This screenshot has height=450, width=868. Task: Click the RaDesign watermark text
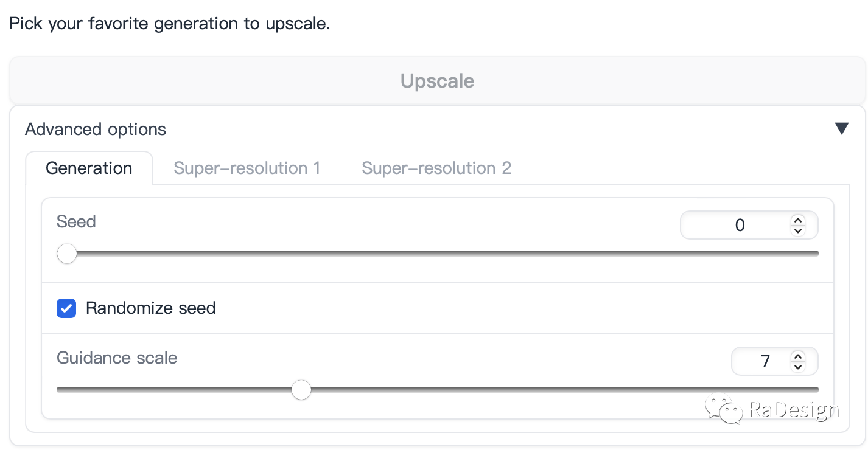tap(794, 410)
